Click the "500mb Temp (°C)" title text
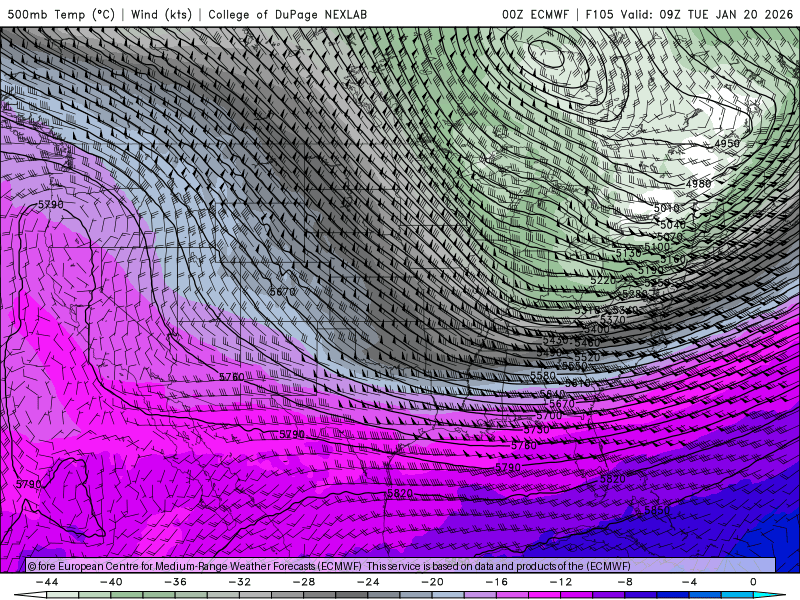 pyautogui.click(x=61, y=14)
